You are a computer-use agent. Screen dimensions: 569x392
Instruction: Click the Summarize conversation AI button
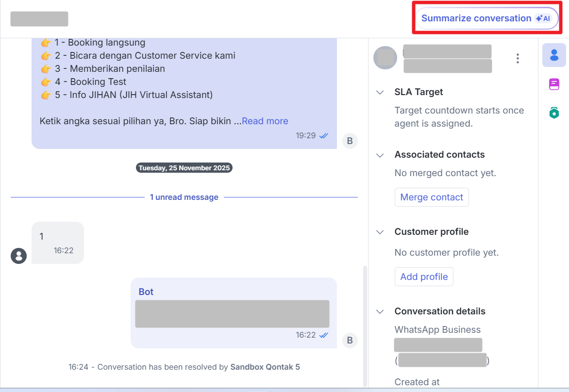tap(486, 18)
